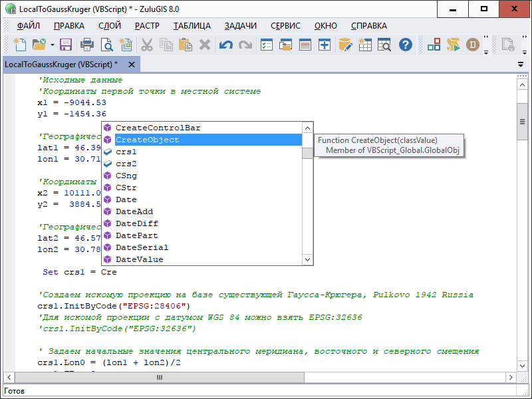532x399 pixels.
Task: Choose crs1 from the autocomplete list
Action: click(x=126, y=152)
